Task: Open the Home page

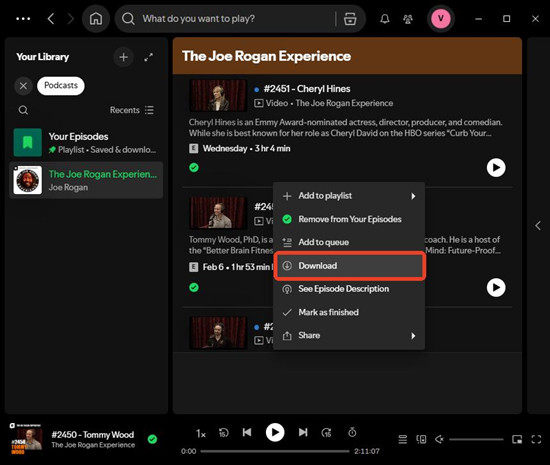Action: pyautogui.click(x=96, y=19)
